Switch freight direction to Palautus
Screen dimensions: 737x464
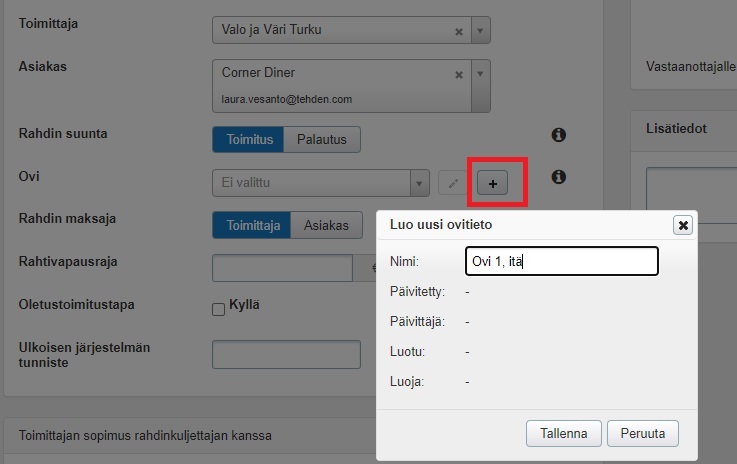[x=322, y=139]
